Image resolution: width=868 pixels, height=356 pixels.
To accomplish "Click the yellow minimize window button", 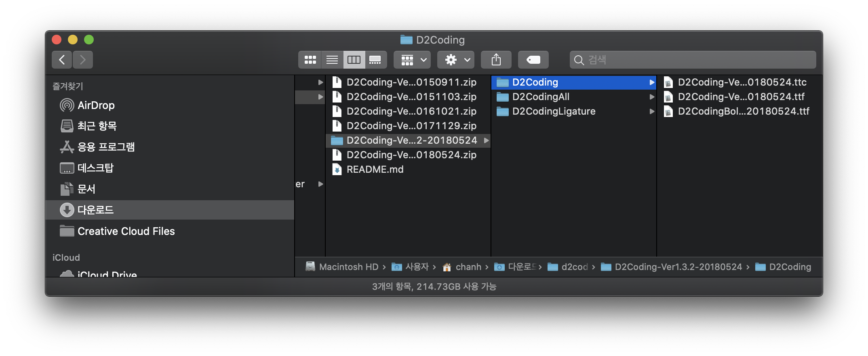I will 73,40.
